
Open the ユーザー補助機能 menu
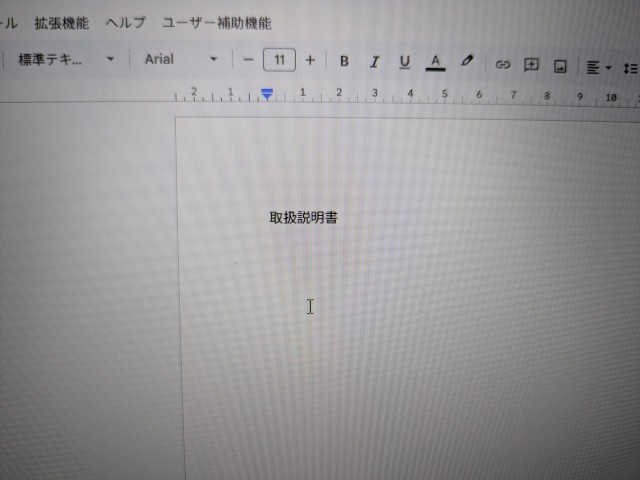[x=216, y=22]
